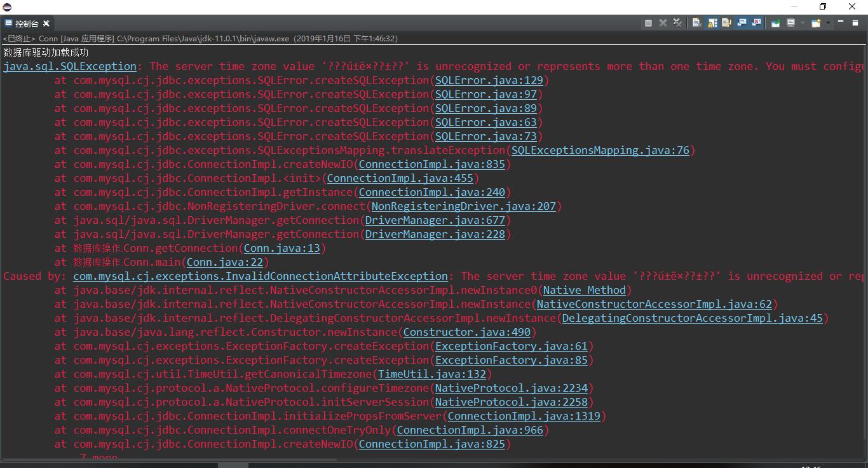Open SQLError.java:129 stack trace link
This screenshot has height=468, width=868.
pyautogui.click(x=489, y=80)
